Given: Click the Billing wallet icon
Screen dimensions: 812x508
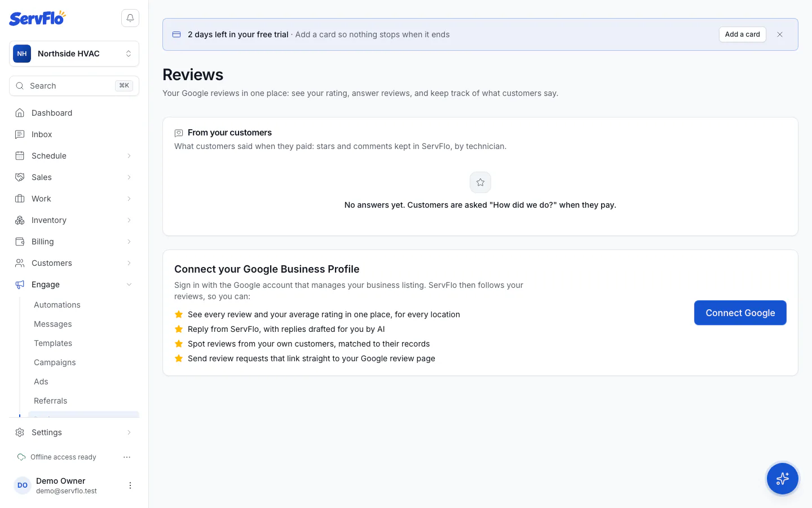Looking at the screenshot, I should point(20,242).
